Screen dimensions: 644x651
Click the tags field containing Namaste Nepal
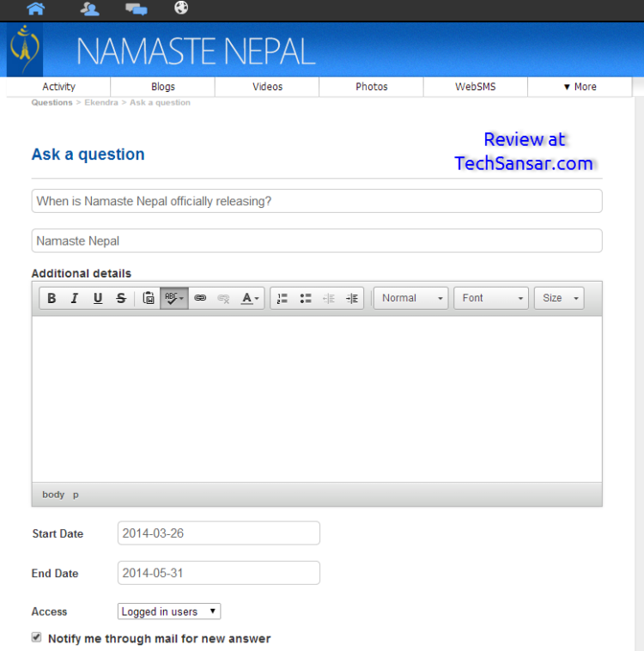[x=317, y=240]
